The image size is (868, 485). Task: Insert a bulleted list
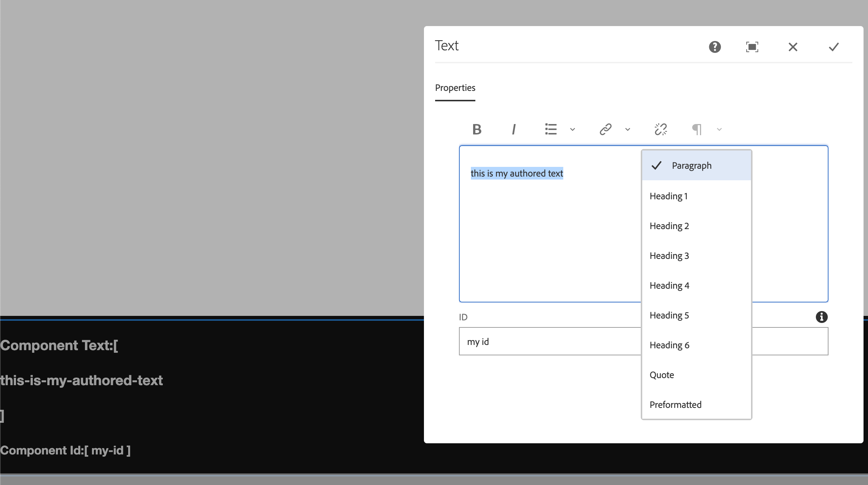coord(551,129)
